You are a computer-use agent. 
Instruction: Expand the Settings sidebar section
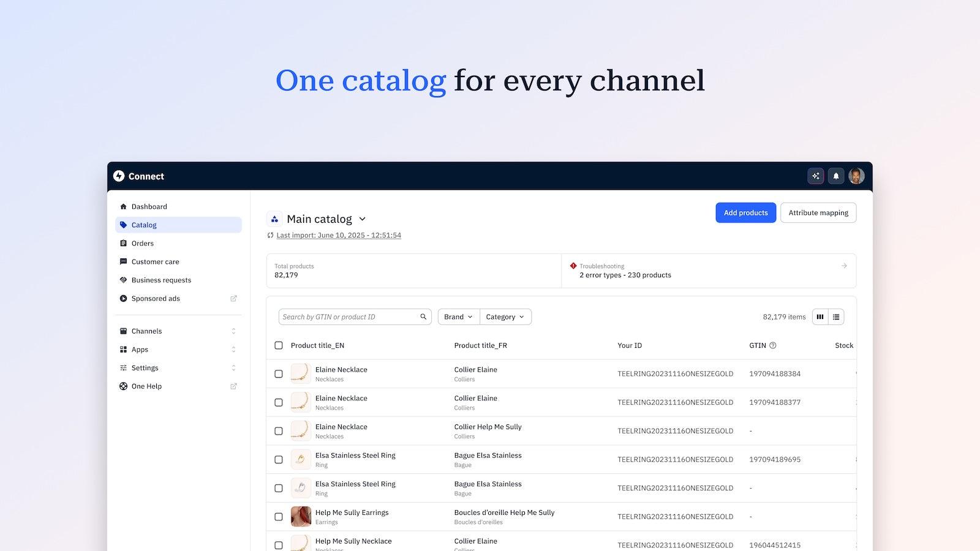178,368
